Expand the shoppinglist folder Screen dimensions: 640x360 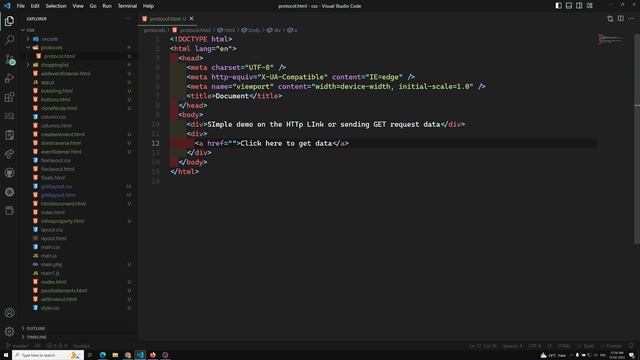pos(55,65)
